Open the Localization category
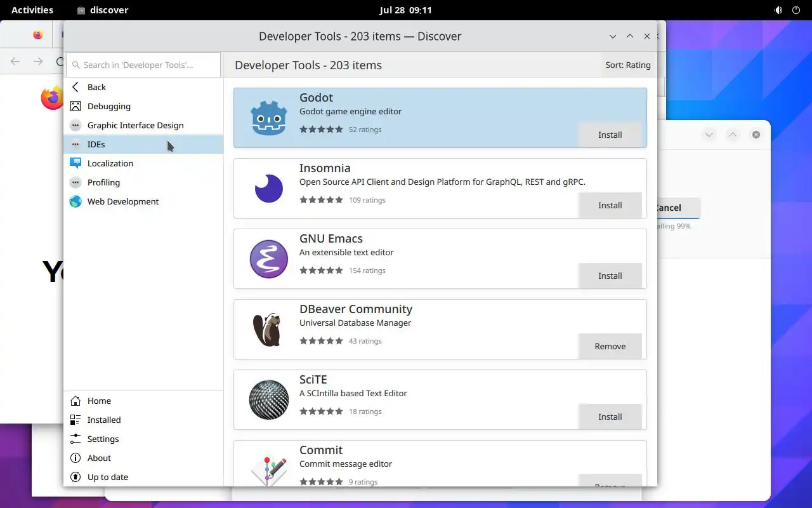812x508 pixels. 143,163
